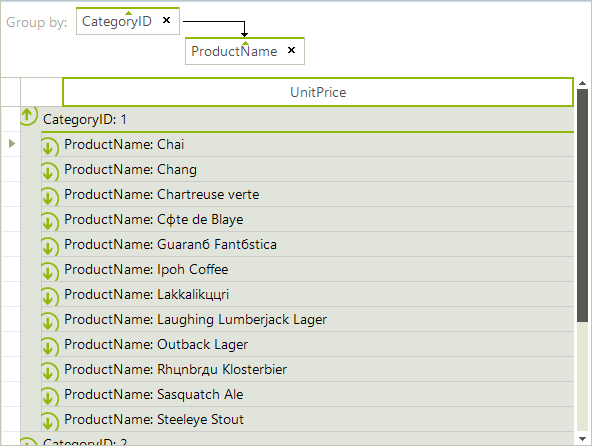
Task: Collapse the CategoryID: 1 group
Action: (29, 116)
